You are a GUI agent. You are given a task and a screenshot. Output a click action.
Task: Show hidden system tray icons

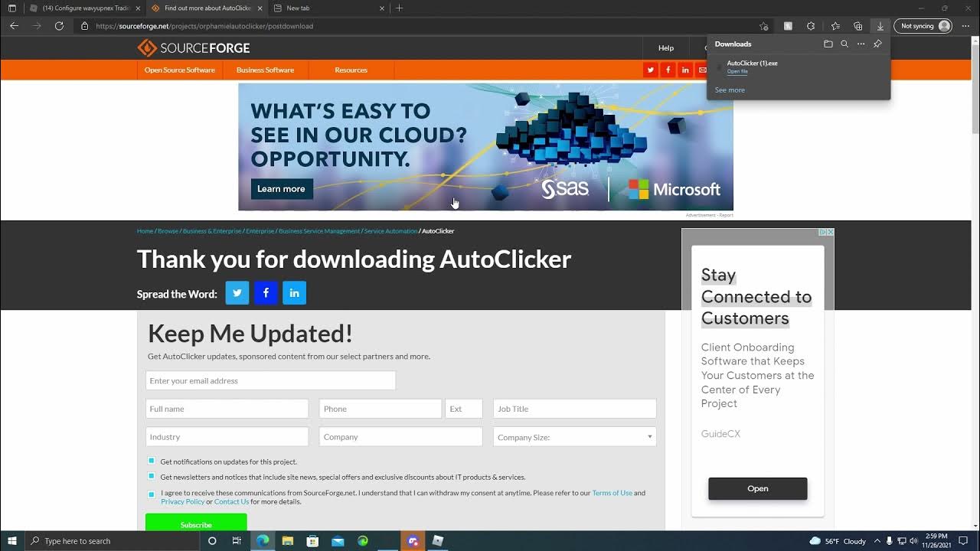[877, 541]
